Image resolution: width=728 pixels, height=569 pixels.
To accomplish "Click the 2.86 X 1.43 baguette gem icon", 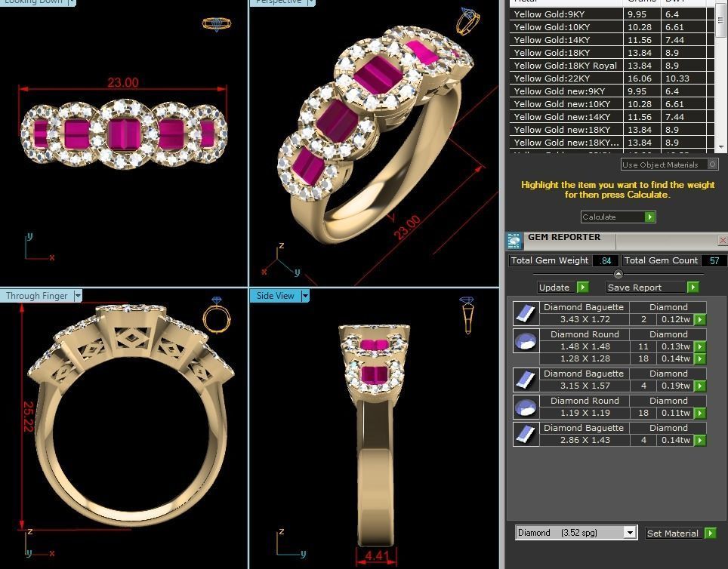I will 526,434.
